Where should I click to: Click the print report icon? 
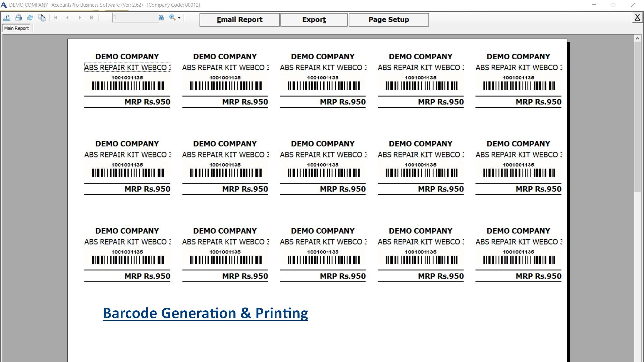click(18, 18)
